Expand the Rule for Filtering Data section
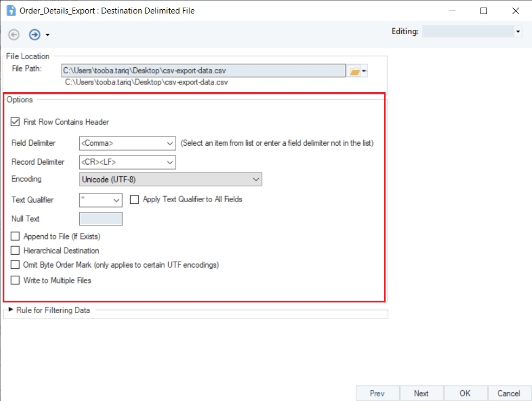Viewport: 532px width, 401px height. point(10,310)
